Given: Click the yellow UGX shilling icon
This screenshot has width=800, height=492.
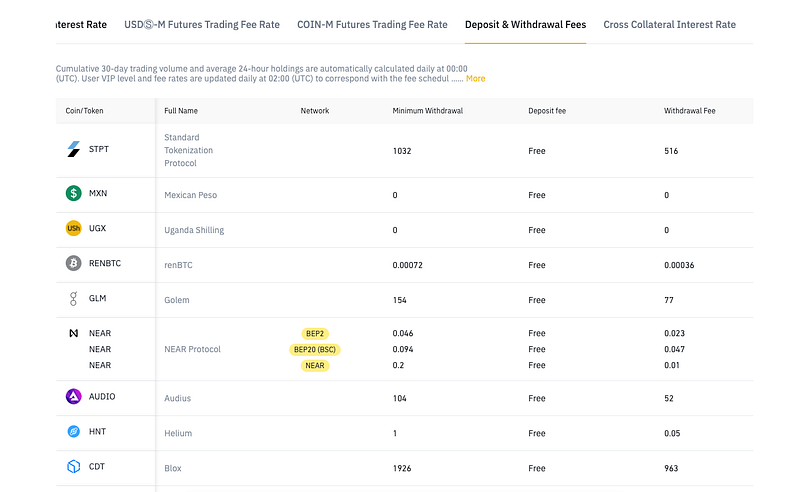Looking at the screenshot, I should click(x=73, y=229).
